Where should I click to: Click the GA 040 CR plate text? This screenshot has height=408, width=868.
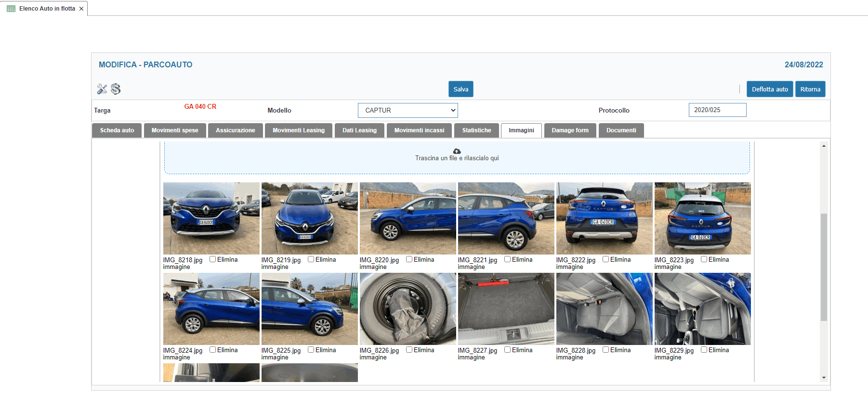click(x=200, y=106)
